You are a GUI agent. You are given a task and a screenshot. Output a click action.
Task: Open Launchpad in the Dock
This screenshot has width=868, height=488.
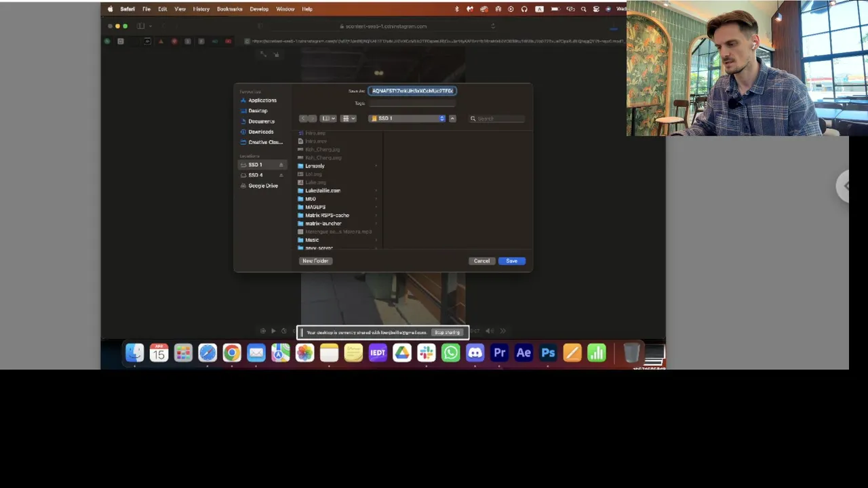tap(183, 352)
